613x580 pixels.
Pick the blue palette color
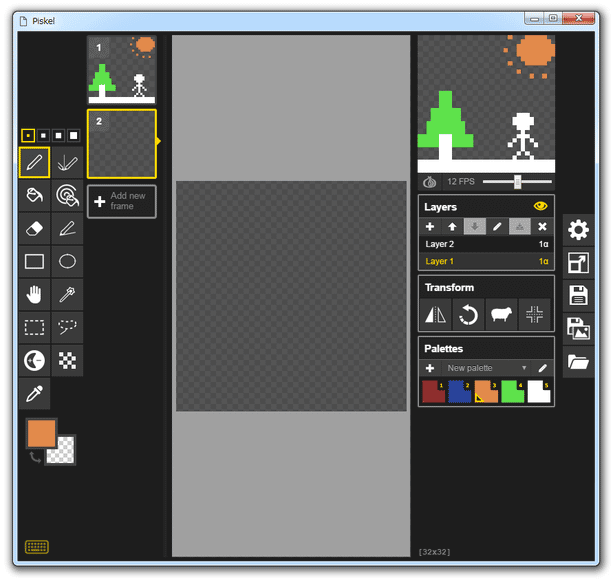click(x=460, y=392)
